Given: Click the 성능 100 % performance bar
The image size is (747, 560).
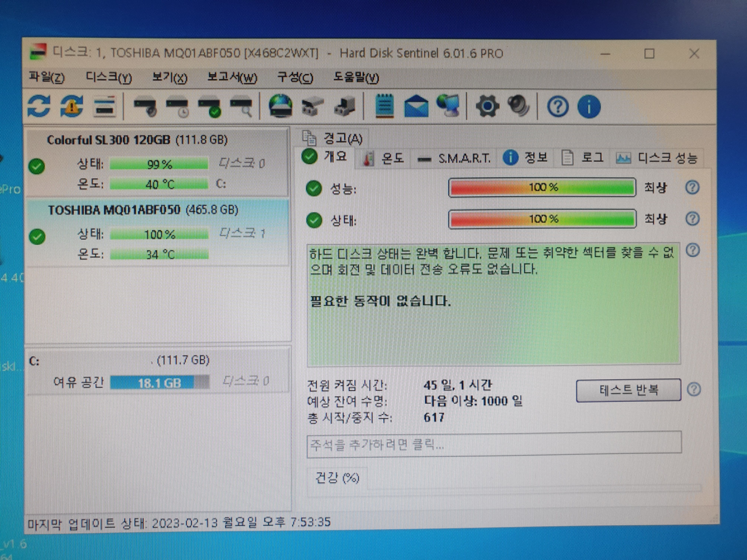Looking at the screenshot, I should tap(542, 187).
